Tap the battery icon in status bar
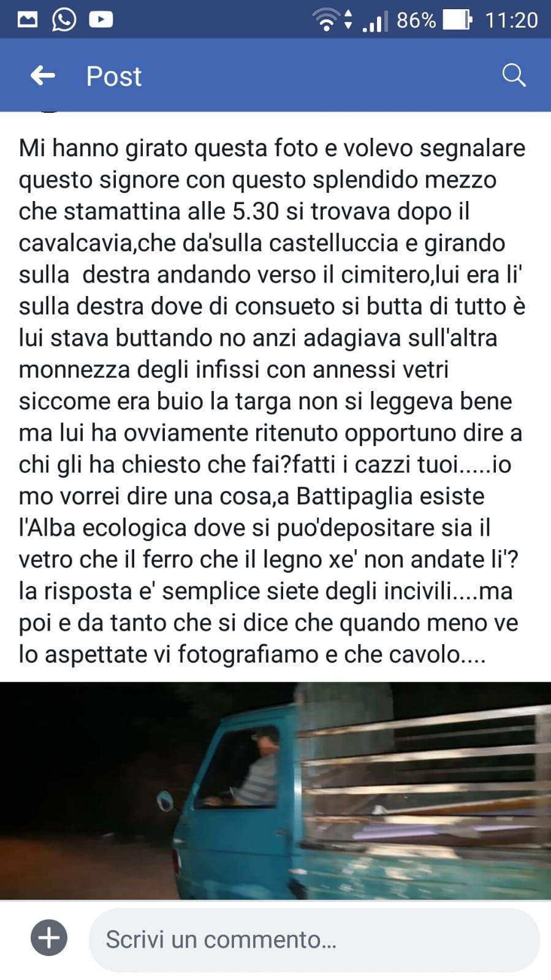The width and height of the screenshot is (551, 980). tap(457, 20)
